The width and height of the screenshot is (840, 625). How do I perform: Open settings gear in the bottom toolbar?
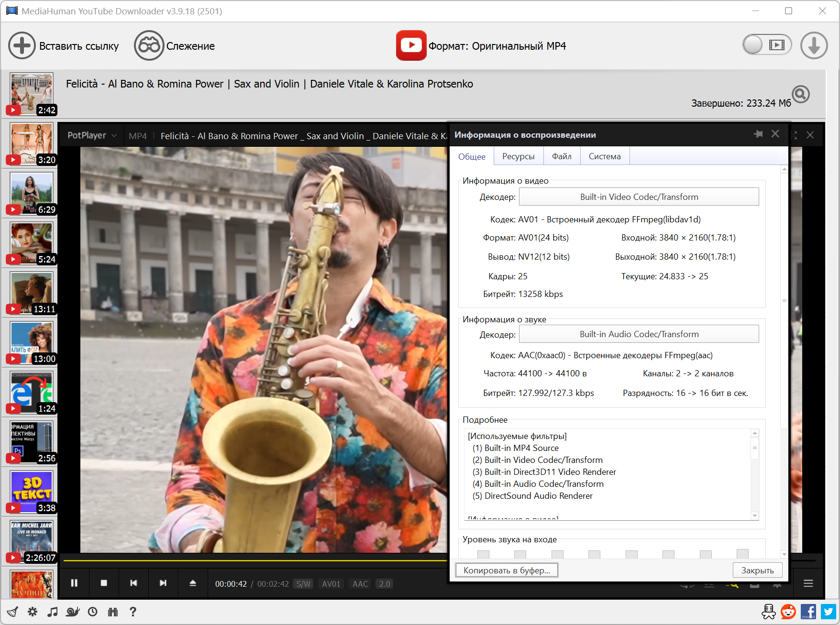click(x=33, y=612)
